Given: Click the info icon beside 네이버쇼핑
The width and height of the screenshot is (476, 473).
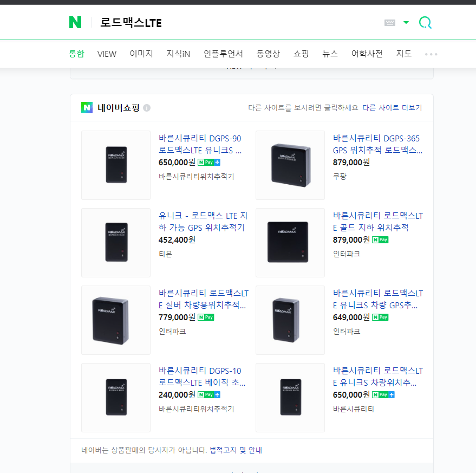Looking at the screenshot, I should pyautogui.click(x=147, y=107).
